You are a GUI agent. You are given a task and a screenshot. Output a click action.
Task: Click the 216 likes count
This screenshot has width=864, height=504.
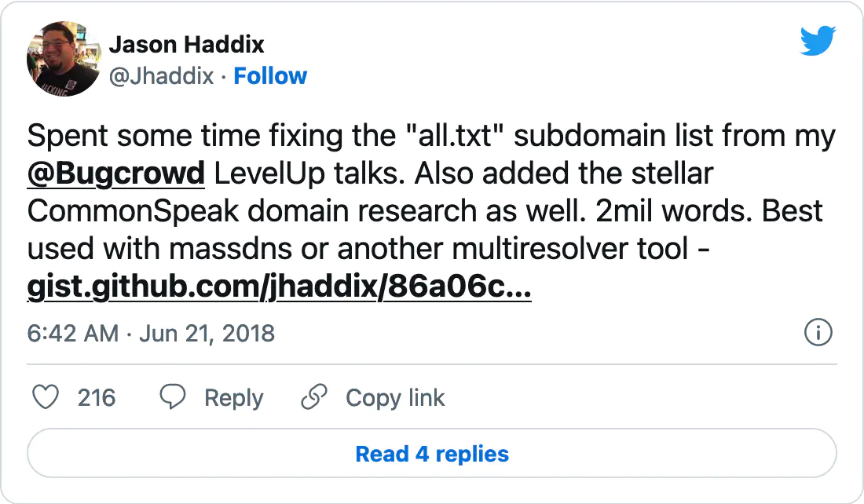(97, 398)
